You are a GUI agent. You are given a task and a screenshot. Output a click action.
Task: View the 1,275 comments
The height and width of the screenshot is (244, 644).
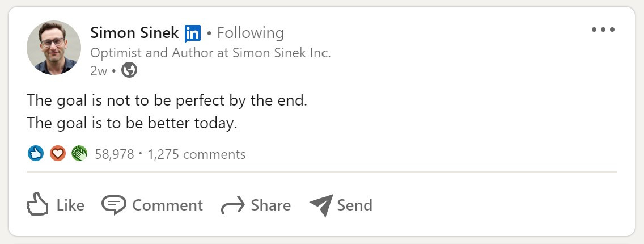pyautogui.click(x=197, y=154)
